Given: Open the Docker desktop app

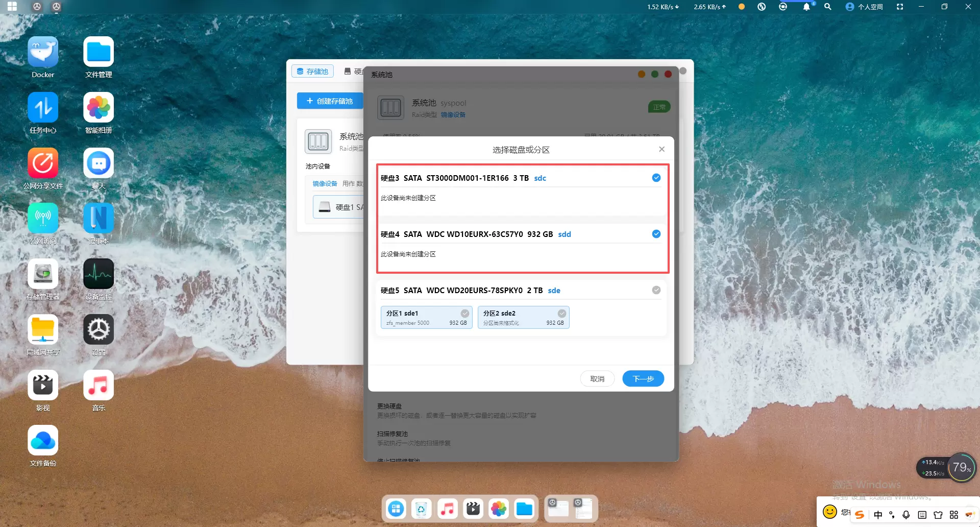Looking at the screenshot, I should click(43, 53).
